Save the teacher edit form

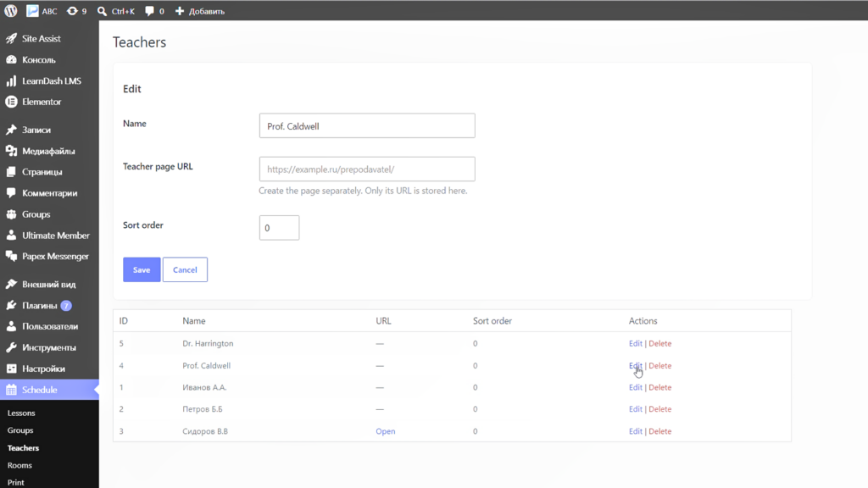tap(142, 269)
